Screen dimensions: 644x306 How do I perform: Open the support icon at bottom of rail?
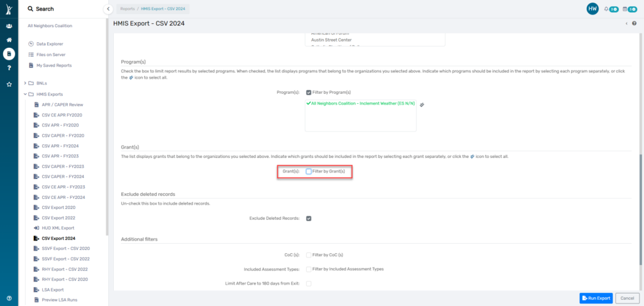click(9, 298)
